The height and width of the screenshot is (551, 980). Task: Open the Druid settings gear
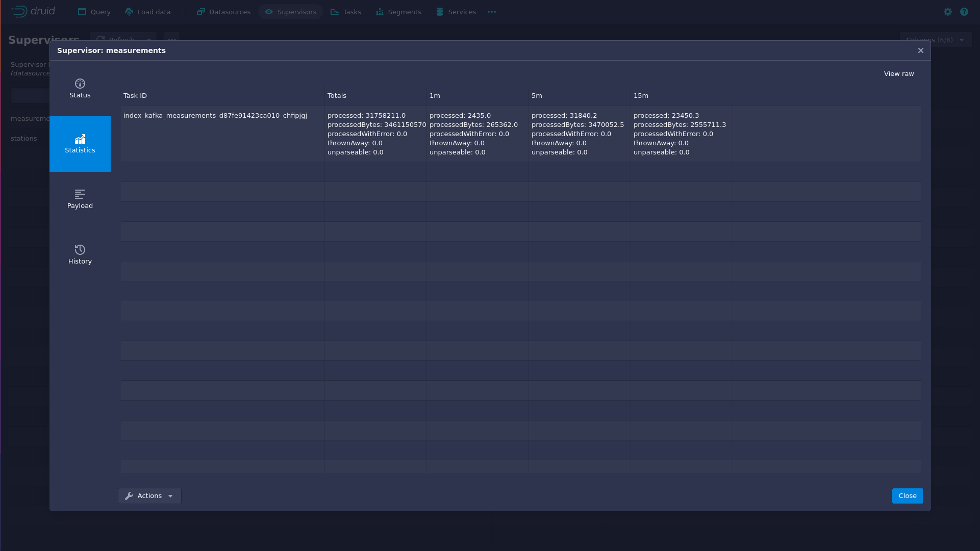948,12
